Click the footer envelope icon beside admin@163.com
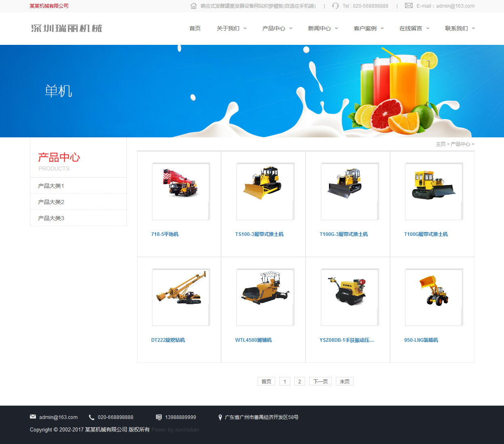504x444 pixels. [33, 417]
